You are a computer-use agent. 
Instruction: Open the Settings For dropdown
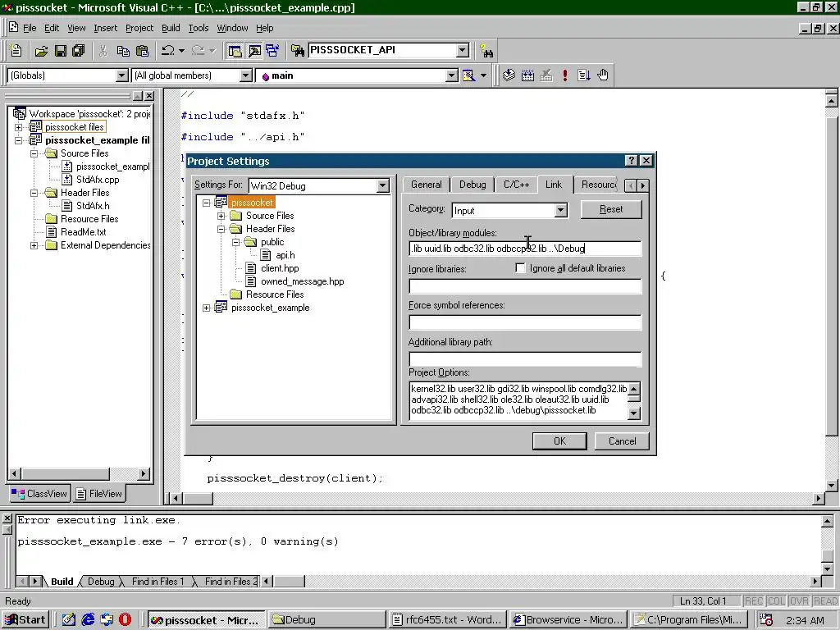382,186
